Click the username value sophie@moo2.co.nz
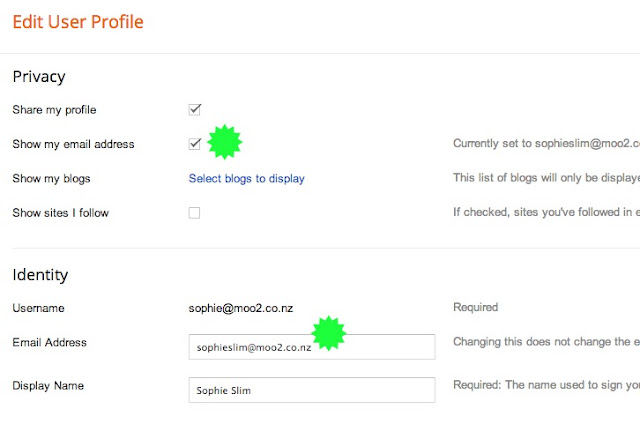This screenshot has width=640, height=424. point(241,308)
